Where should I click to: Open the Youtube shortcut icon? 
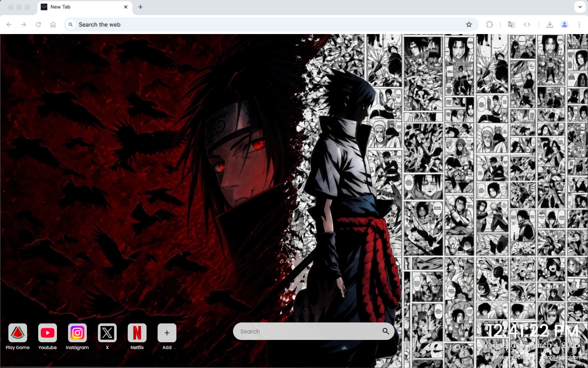click(47, 333)
